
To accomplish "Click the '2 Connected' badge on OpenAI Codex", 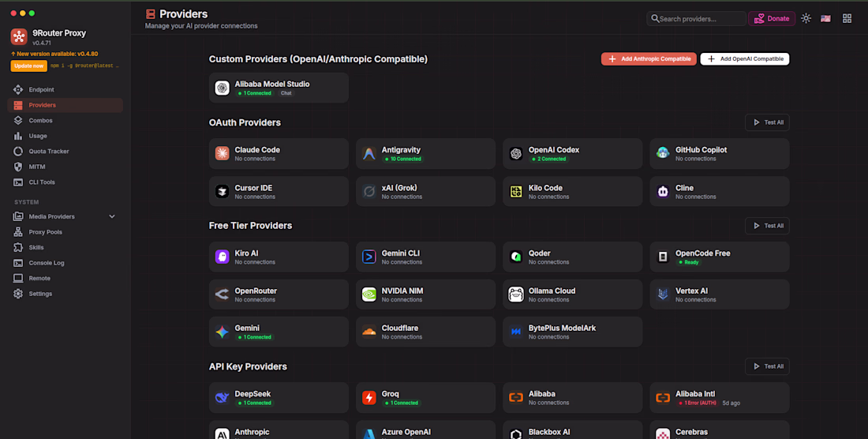I will click(x=548, y=159).
